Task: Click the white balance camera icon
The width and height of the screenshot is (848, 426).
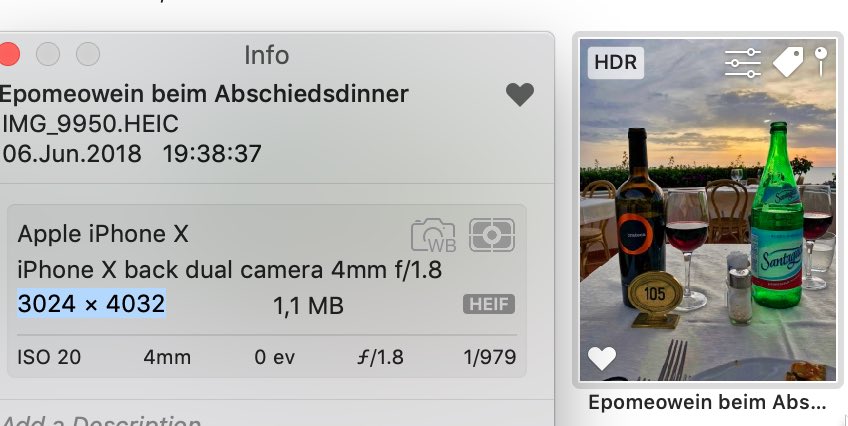Action: (x=432, y=235)
